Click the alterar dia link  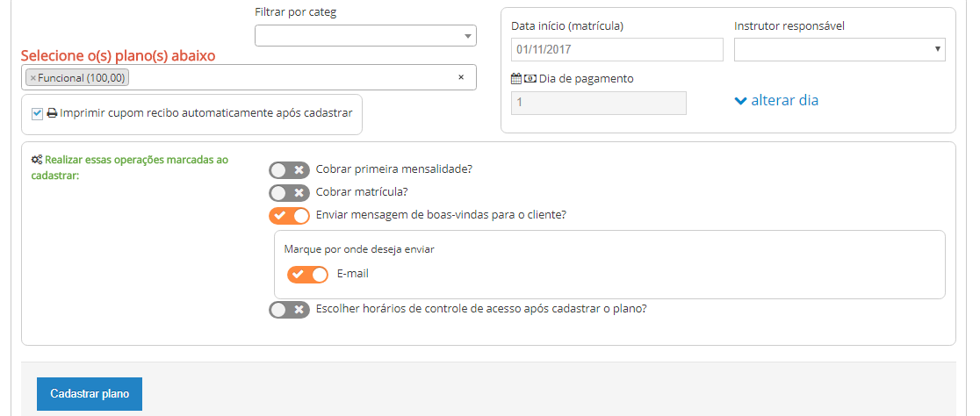(784, 101)
